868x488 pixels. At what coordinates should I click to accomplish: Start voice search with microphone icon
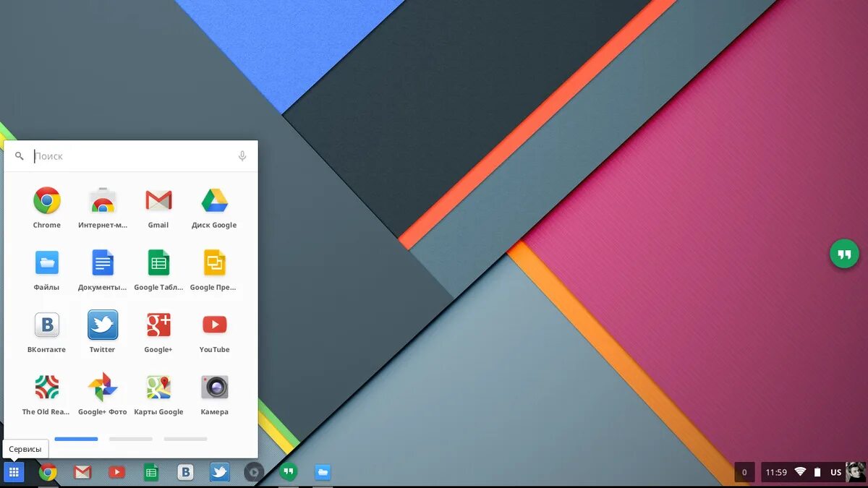[242, 156]
